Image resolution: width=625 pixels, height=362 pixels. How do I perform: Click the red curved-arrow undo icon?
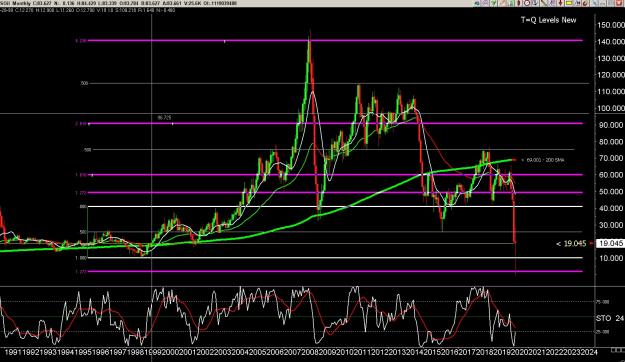coord(585,3)
